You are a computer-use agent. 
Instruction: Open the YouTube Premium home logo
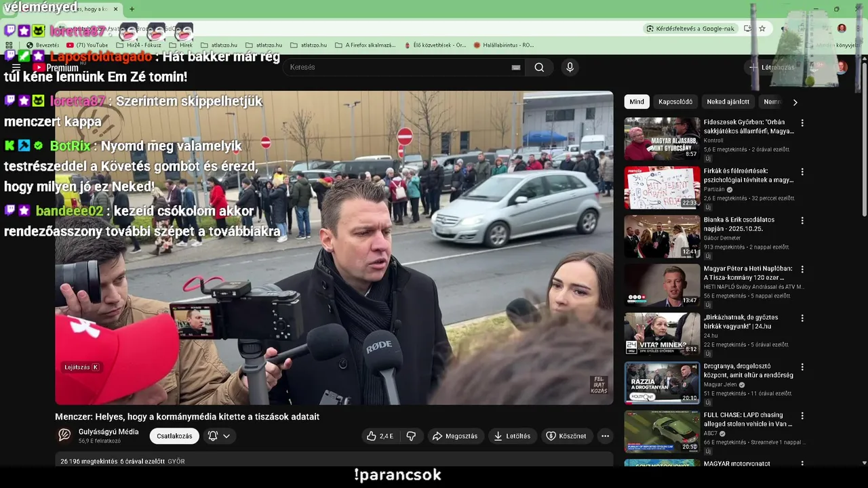[x=56, y=68]
